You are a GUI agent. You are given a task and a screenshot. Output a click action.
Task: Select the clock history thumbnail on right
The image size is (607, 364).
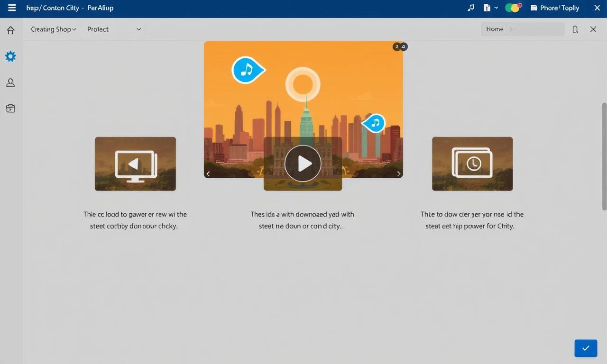click(472, 164)
